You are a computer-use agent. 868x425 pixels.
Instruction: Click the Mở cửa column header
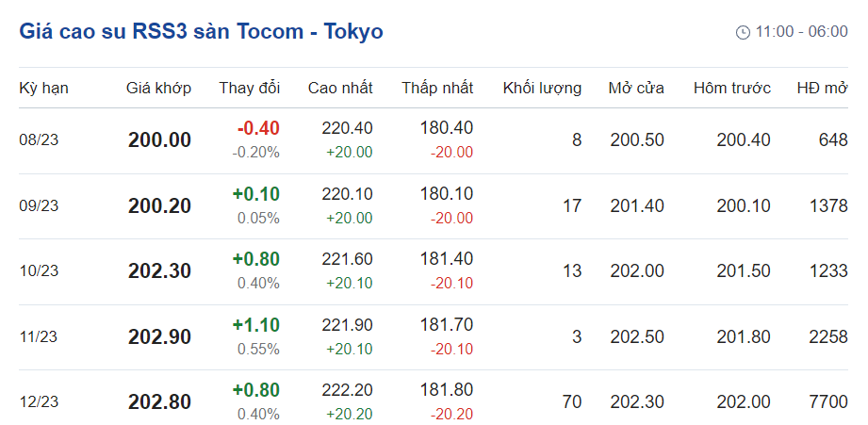pyautogui.click(x=636, y=89)
